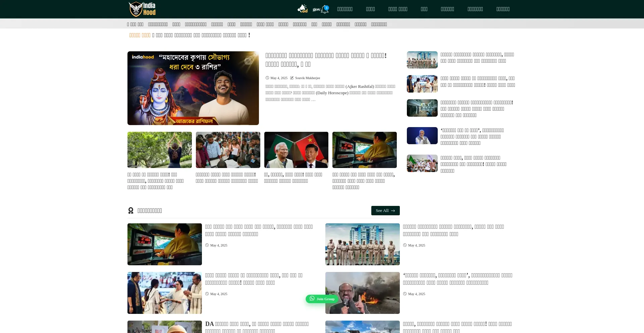Screen dimensions: 644x333
Task: Tap the WhatsApp icon on Join Group
Action: tap(312, 298)
